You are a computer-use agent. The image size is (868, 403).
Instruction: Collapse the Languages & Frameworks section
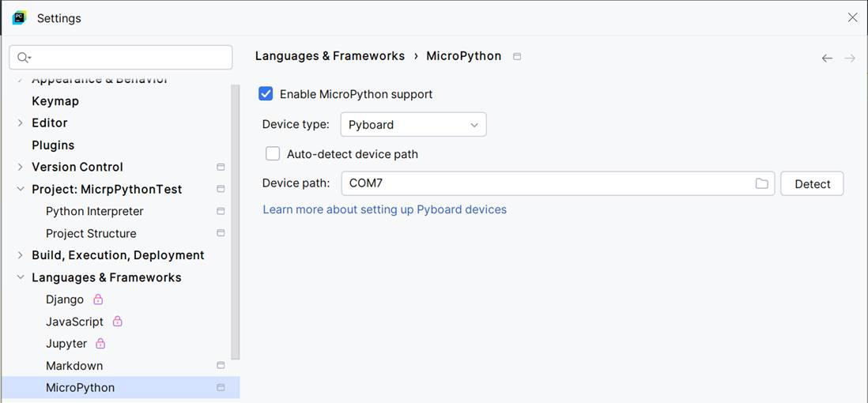[x=21, y=277]
